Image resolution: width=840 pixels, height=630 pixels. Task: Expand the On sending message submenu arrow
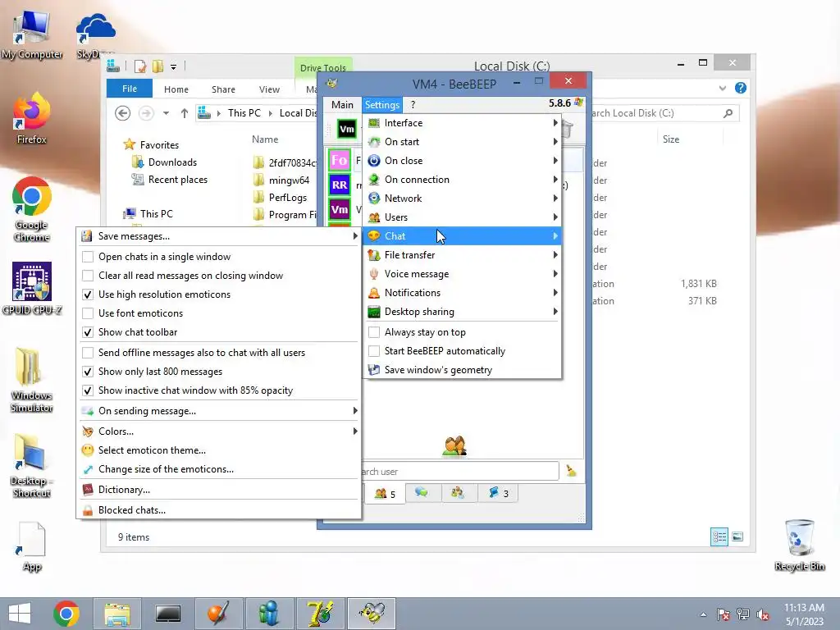pyautogui.click(x=354, y=411)
